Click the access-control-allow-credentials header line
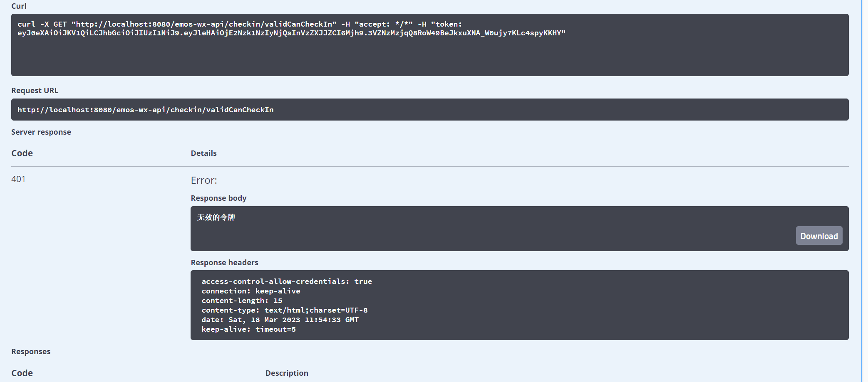Viewport: 868px width, 382px height. [x=287, y=281]
